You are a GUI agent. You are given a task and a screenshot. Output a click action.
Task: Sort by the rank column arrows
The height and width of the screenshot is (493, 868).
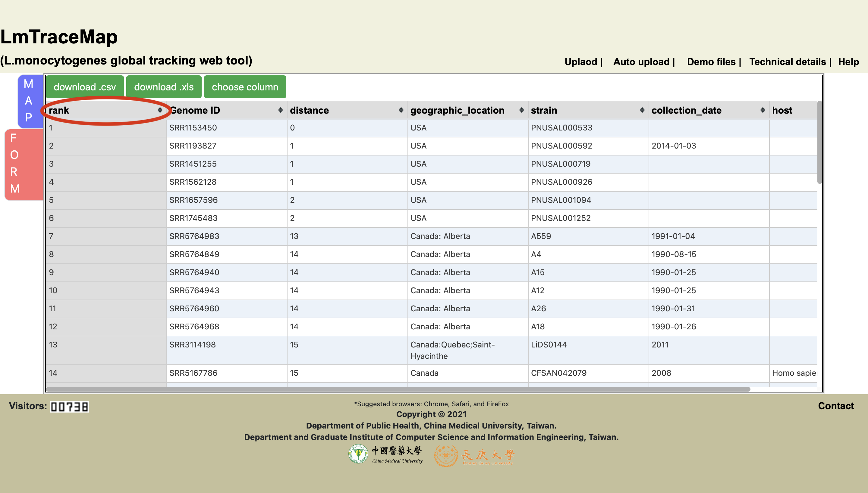click(160, 110)
